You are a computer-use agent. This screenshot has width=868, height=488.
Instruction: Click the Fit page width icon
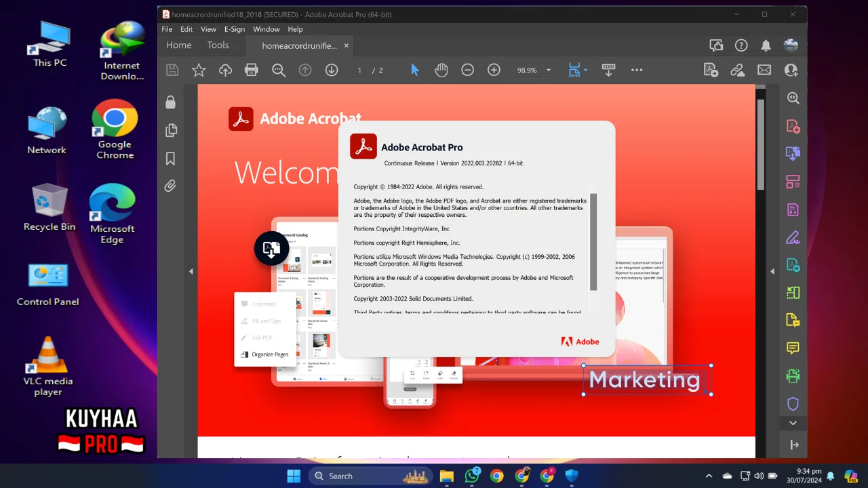coord(574,70)
